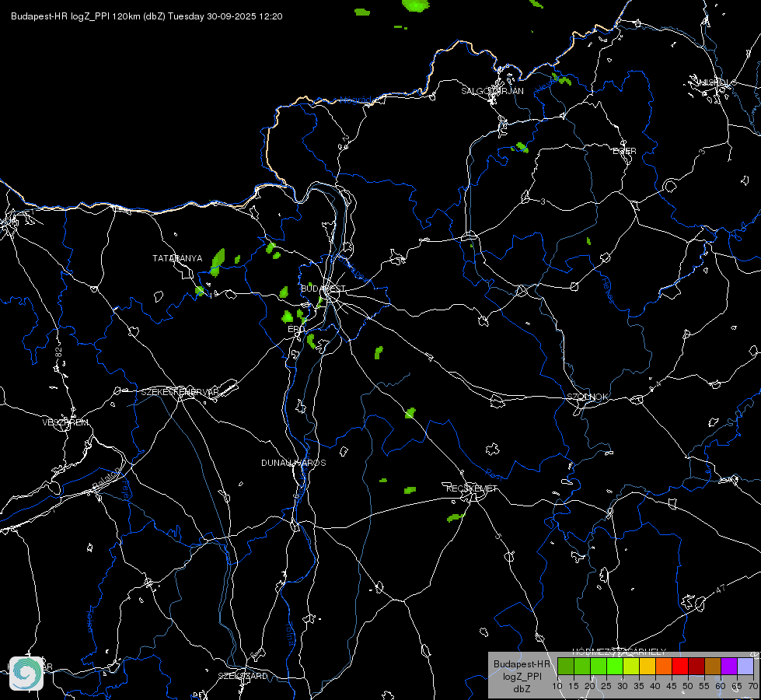This screenshot has width=761, height=700.
Task: Select the purple 60-65 dBZ legend swatch
Action: point(729,667)
